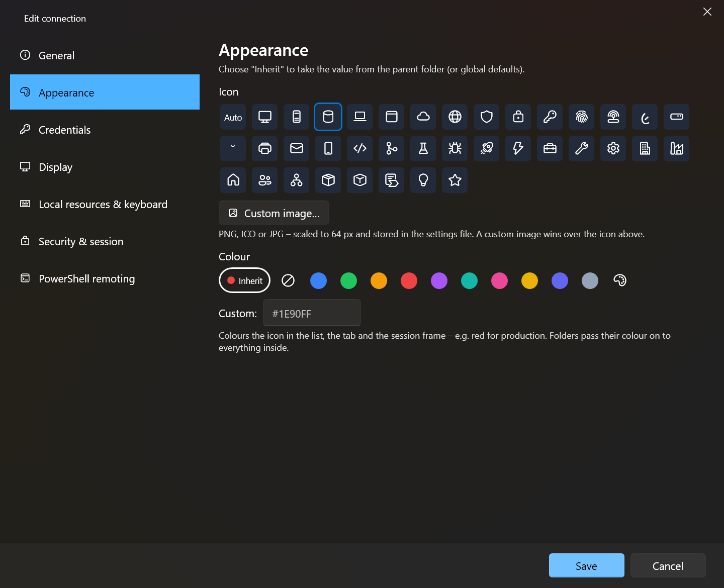
Task: Pick the wrench icon in the icon grid
Action: click(x=582, y=149)
